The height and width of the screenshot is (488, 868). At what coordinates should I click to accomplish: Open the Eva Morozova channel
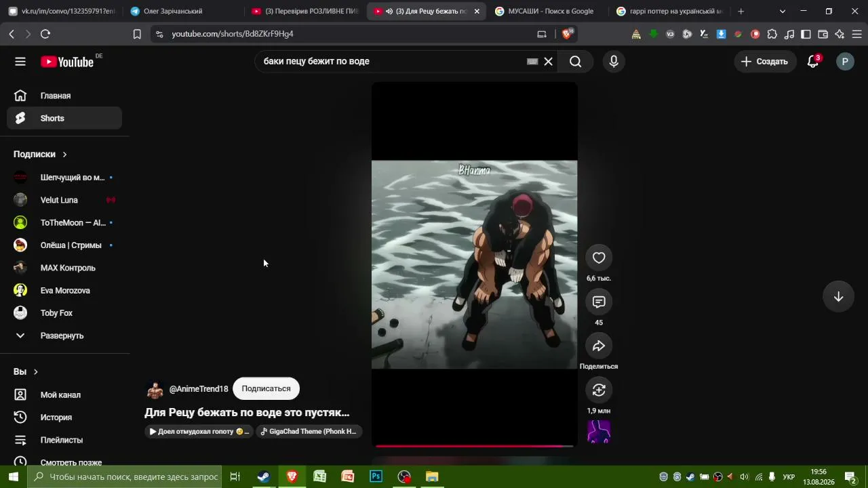pyautogui.click(x=64, y=290)
